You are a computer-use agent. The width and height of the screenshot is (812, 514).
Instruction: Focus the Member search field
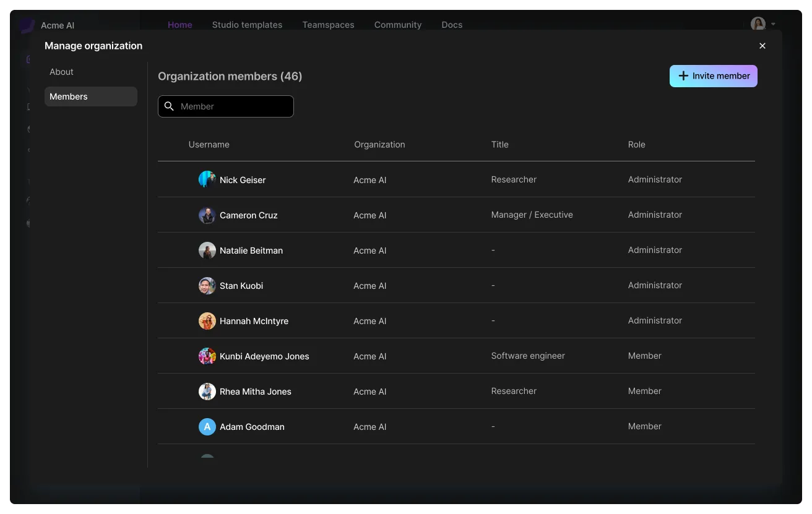click(226, 106)
